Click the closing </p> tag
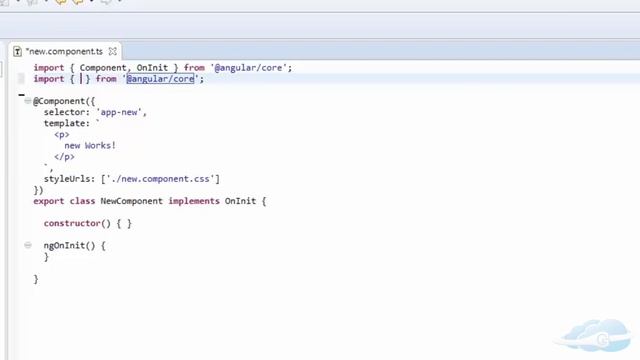The height and width of the screenshot is (360, 640). 64,157
